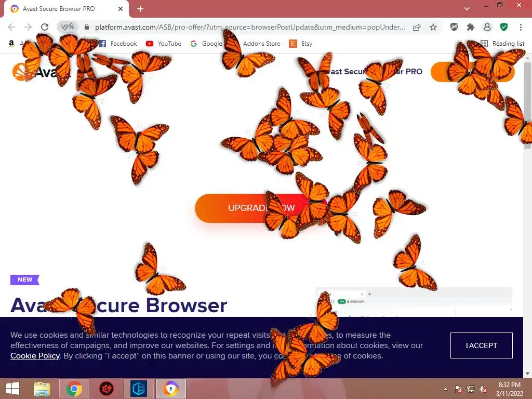Open a new tab with the plus button
The height and width of the screenshot is (399, 532).
(x=140, y=9)
